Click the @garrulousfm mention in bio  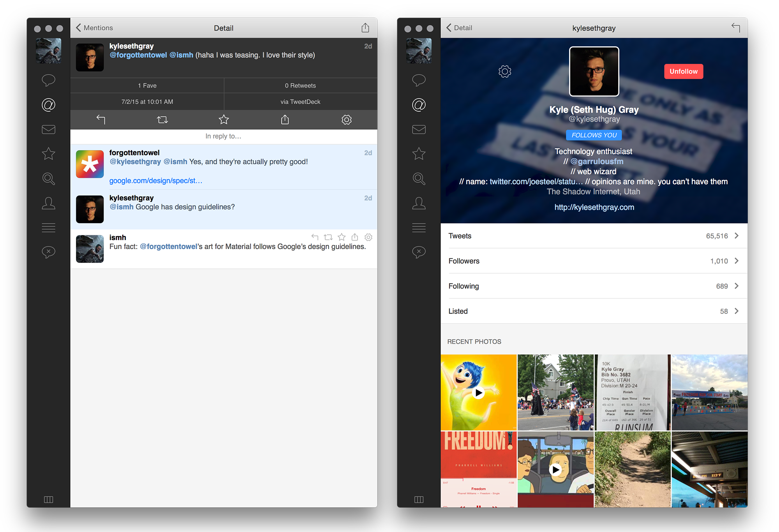[597, 161]
